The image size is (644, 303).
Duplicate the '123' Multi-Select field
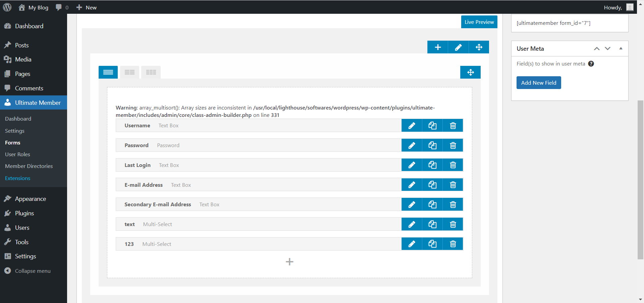click(432, 244)
